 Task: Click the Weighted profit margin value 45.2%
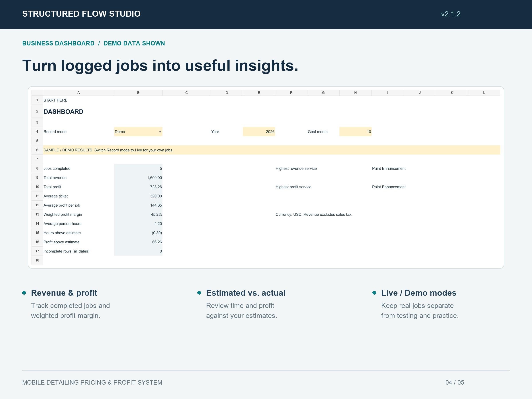tap(138, 214)
